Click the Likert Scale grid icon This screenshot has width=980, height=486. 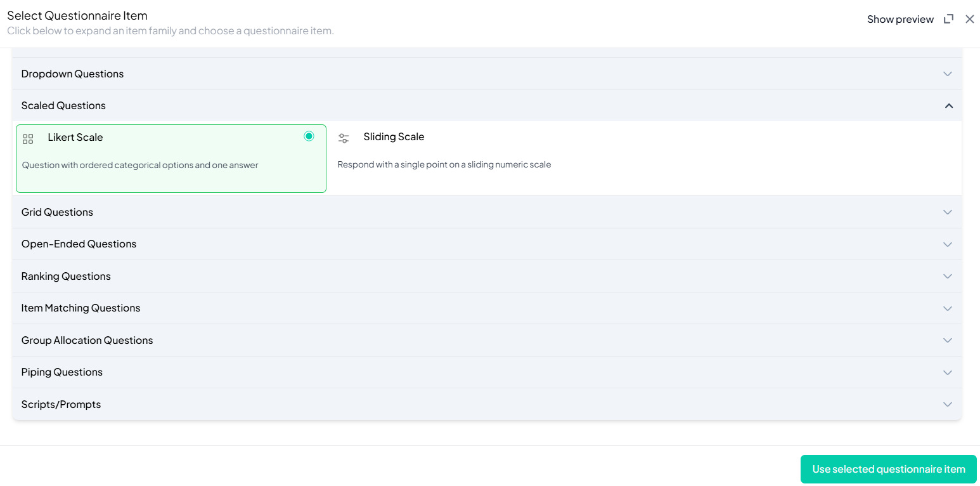pyautogui.click(x=28, y=139)
